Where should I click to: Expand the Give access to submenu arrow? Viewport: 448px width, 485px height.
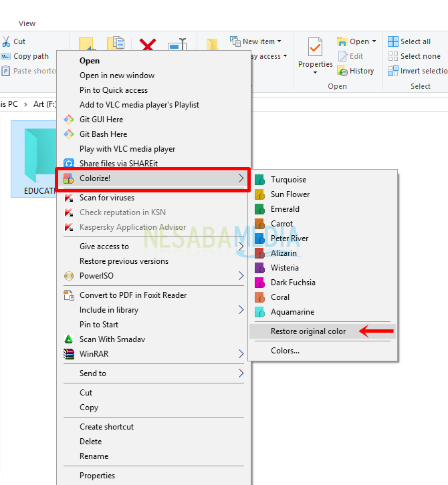point(241,247)
